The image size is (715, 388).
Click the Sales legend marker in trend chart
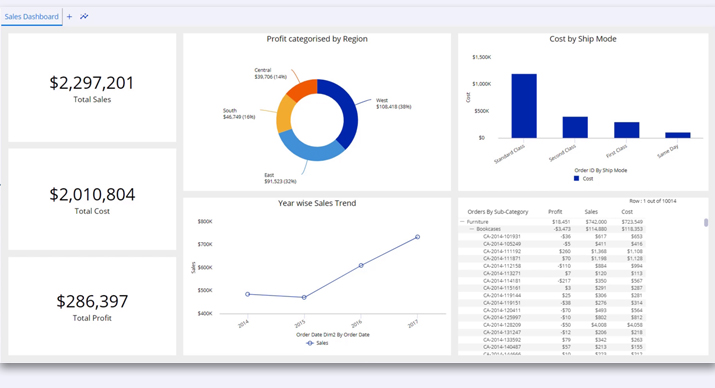(310, 343)
